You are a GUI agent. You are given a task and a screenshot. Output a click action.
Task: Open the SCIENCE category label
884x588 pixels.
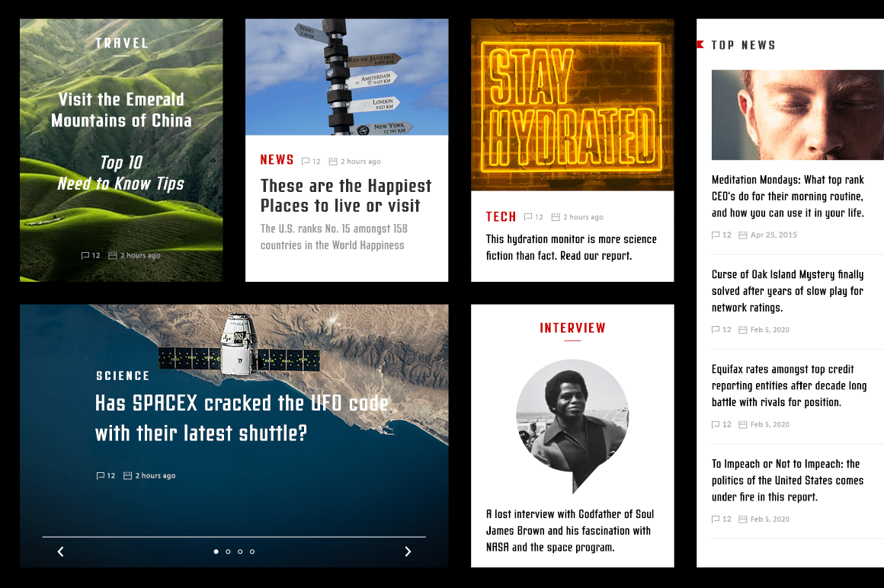click(x=123, y=375)
